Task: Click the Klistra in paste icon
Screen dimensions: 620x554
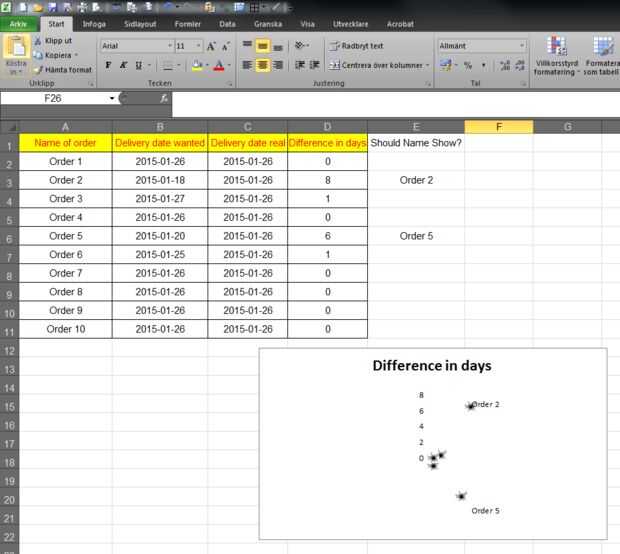Action: tap(16, 46)
